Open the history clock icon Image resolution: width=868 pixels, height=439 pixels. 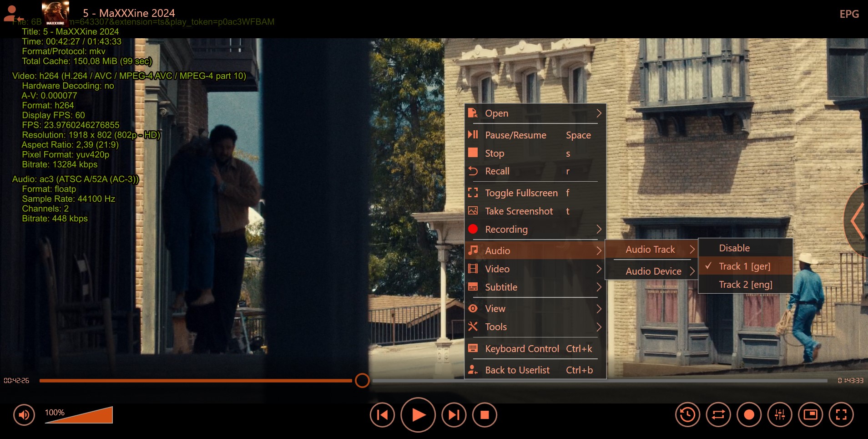pos(687,414)
